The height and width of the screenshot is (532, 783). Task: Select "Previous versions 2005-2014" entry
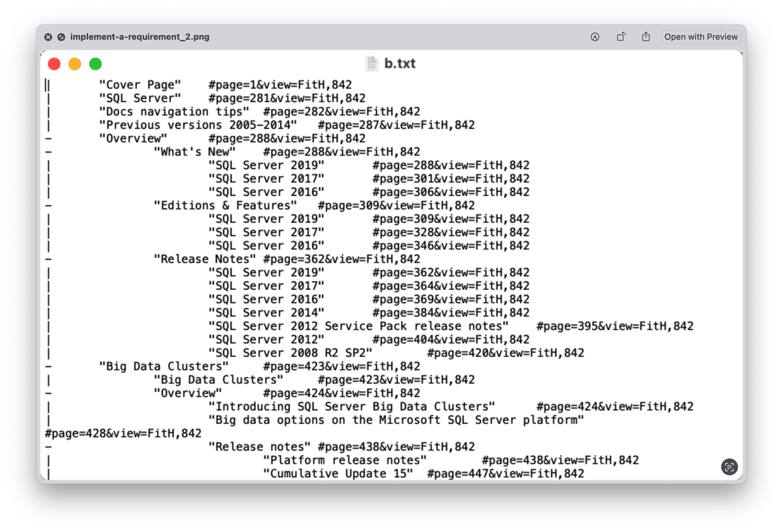point(198,125)
